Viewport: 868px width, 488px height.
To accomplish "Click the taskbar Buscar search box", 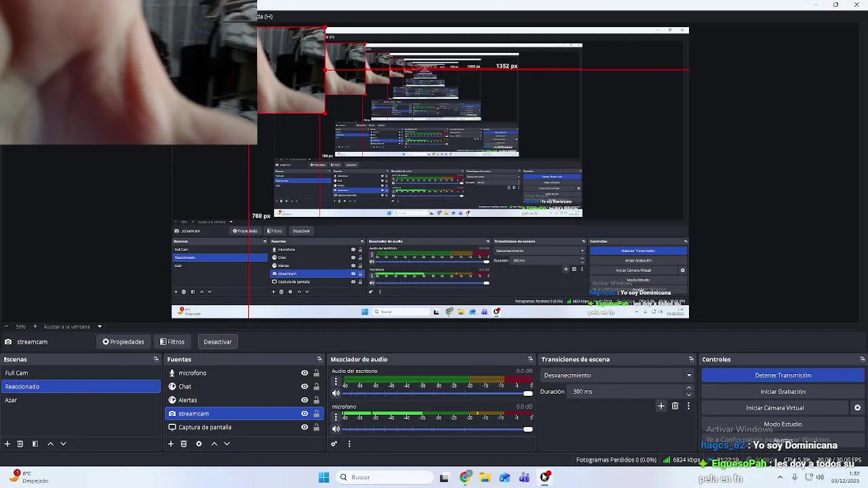I will [385, 477].
